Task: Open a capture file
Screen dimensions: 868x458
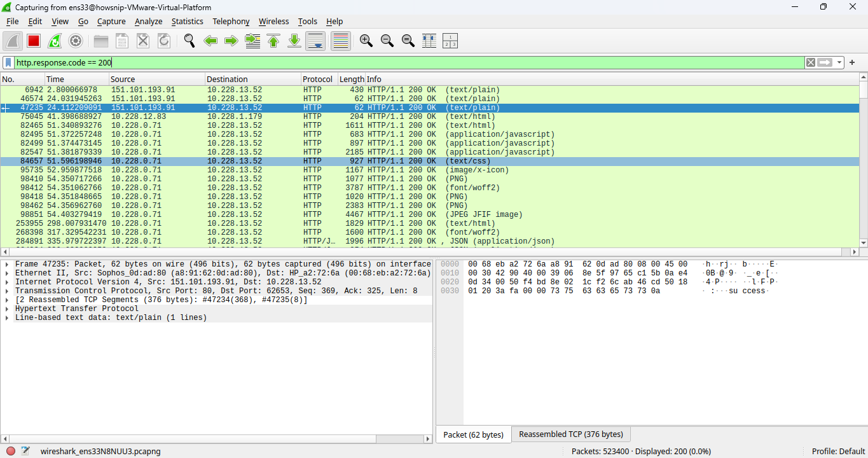Action: (x=101, y=41)
